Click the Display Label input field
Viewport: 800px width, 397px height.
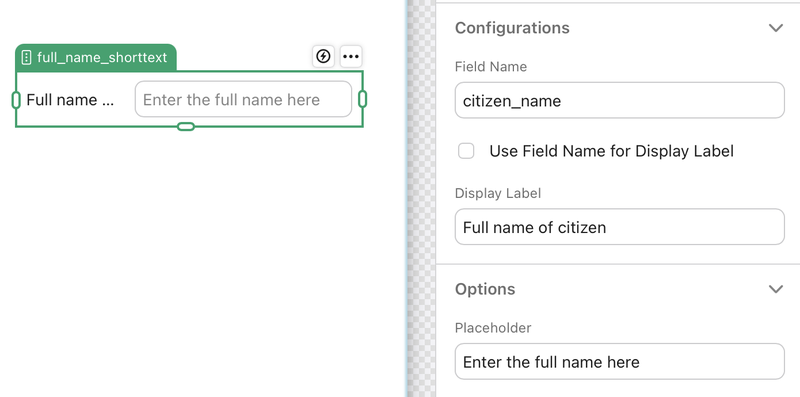point(619,227)
